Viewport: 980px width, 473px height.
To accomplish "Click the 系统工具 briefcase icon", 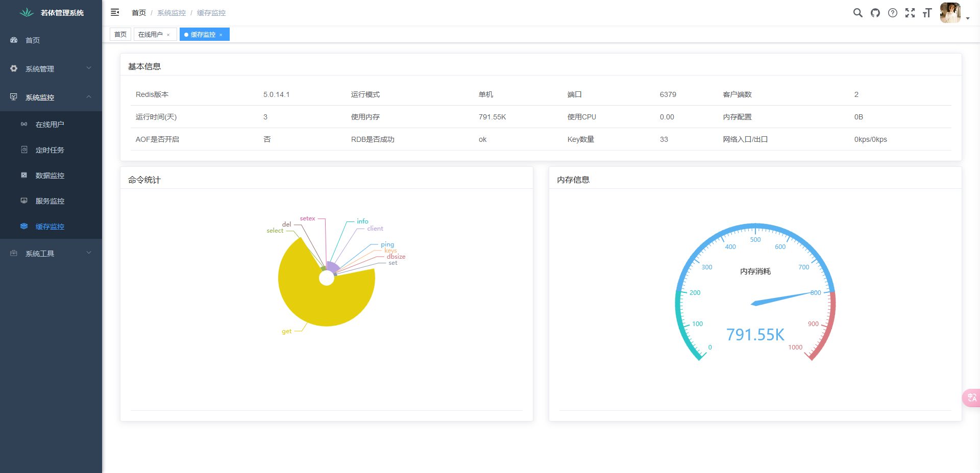I will pos(14,253).
